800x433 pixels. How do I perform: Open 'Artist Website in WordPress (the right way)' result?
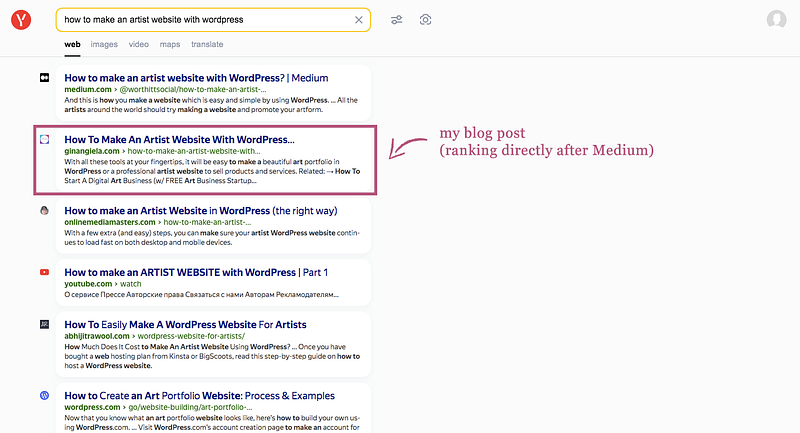201,211
